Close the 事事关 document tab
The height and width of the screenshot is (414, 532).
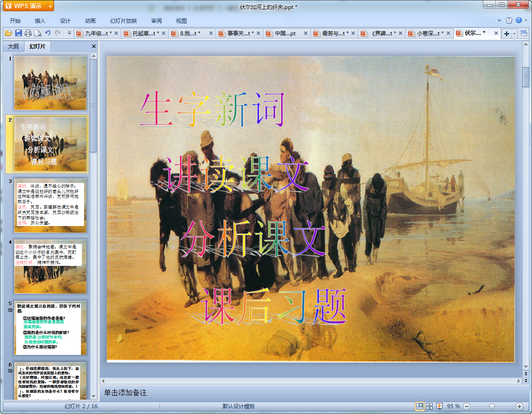(x=258, y=33)
